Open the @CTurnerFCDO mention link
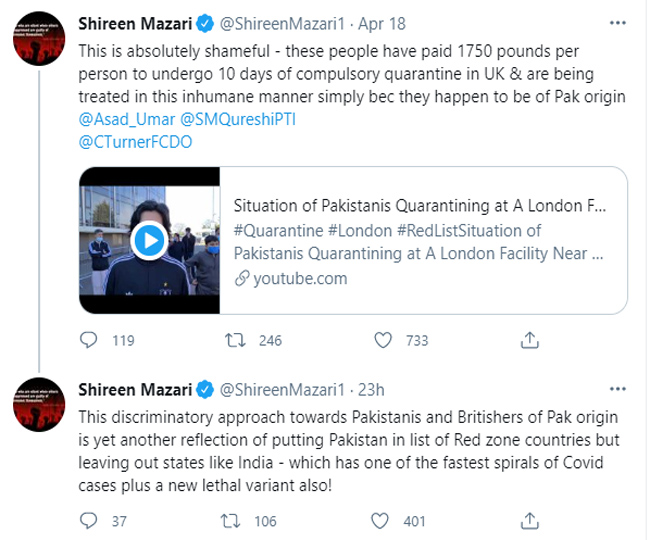Viewport: 650px width, 540px height. [134, 142]
